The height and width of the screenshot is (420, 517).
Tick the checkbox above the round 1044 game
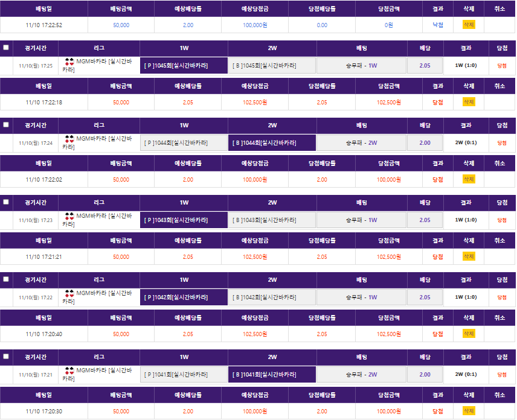tap(6, 125)
